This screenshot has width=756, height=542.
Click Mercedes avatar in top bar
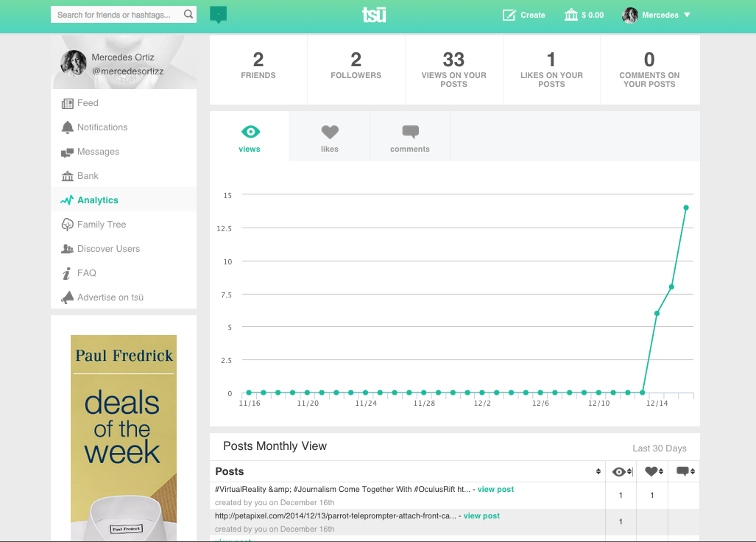tap(629, 15)
